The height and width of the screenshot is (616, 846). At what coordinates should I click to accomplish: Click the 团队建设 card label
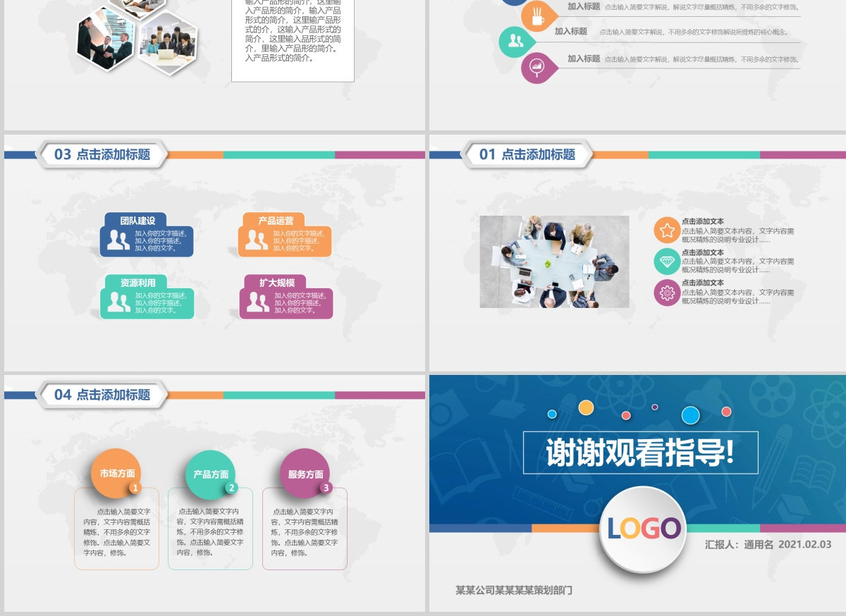tap(137, 221)
